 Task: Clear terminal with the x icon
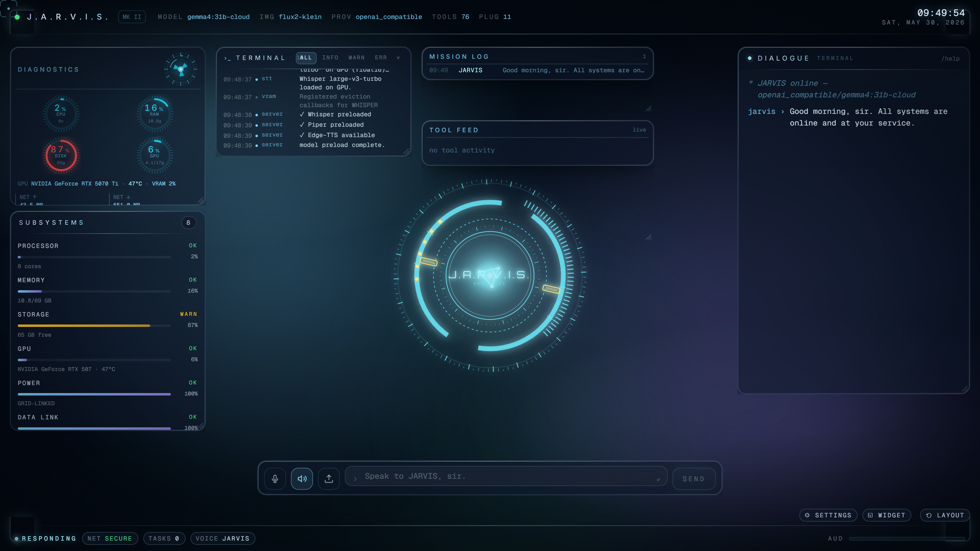click(398, 58)
